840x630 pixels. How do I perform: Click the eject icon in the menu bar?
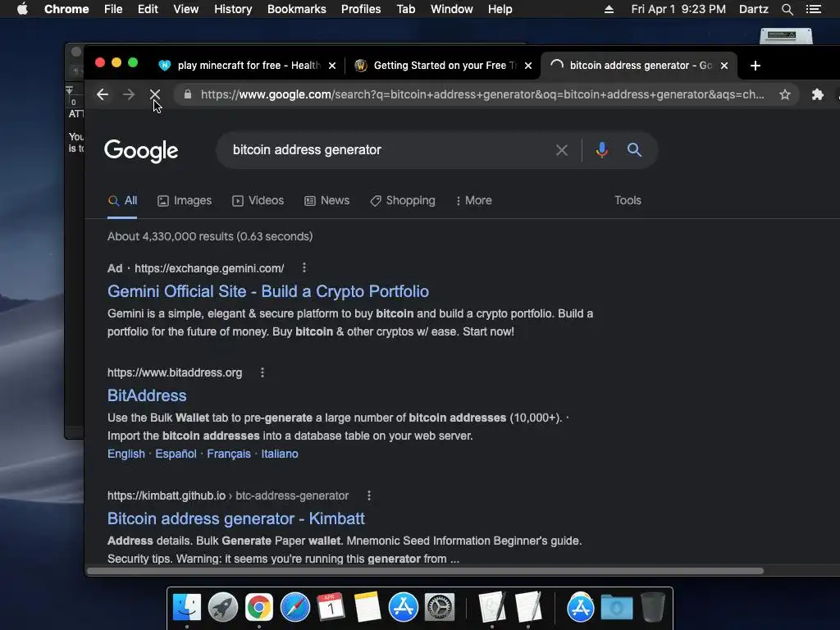(x=609, y=9)
